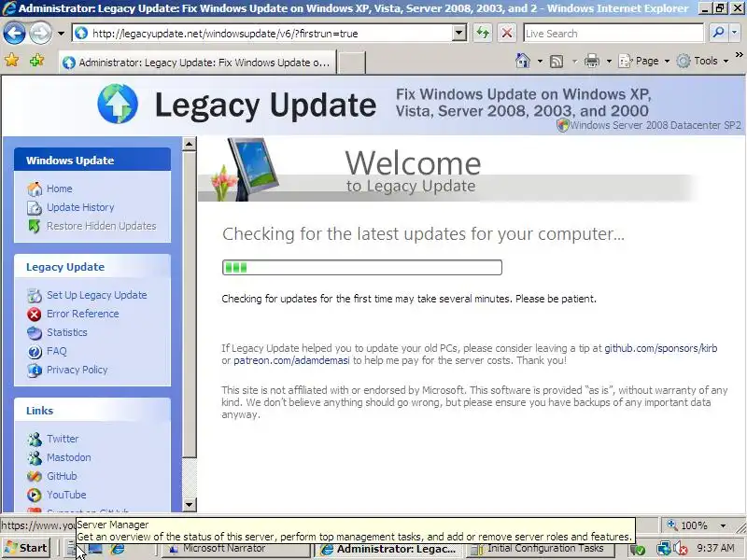747x560 pixels.
Task: Click the Privacy Policy info icon
Action: (35, 370)
